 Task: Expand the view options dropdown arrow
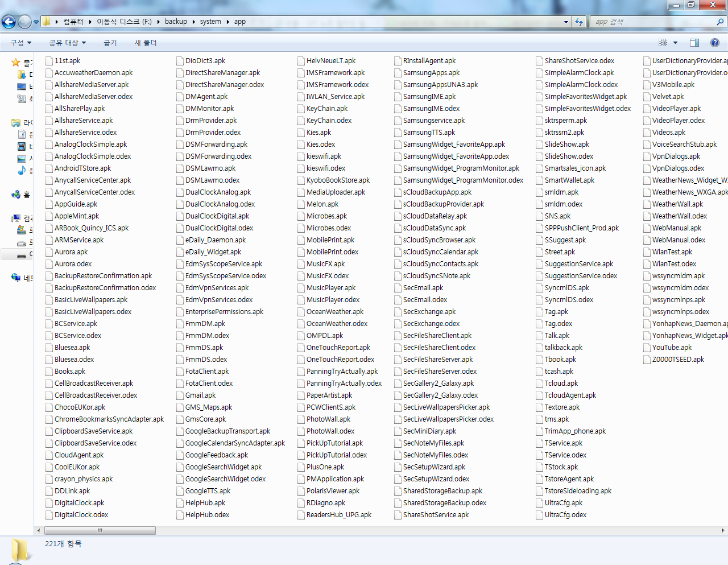pos(676,43)
